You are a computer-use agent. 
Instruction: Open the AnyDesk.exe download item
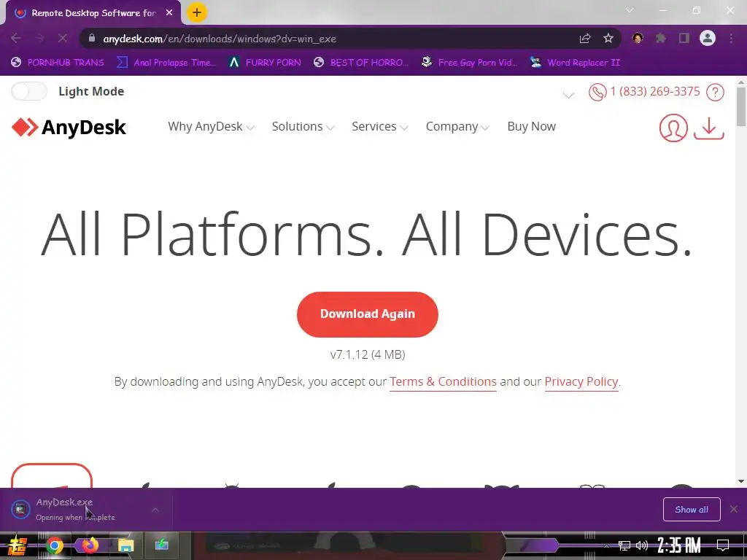click(76, 510)
